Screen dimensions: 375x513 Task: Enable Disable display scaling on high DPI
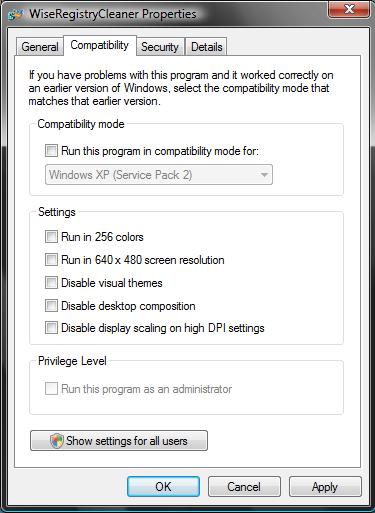(51, 328)
